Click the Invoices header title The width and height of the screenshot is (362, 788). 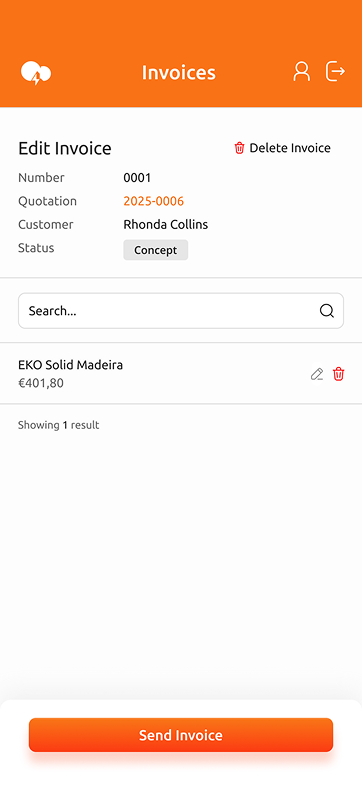click(178, 72)
